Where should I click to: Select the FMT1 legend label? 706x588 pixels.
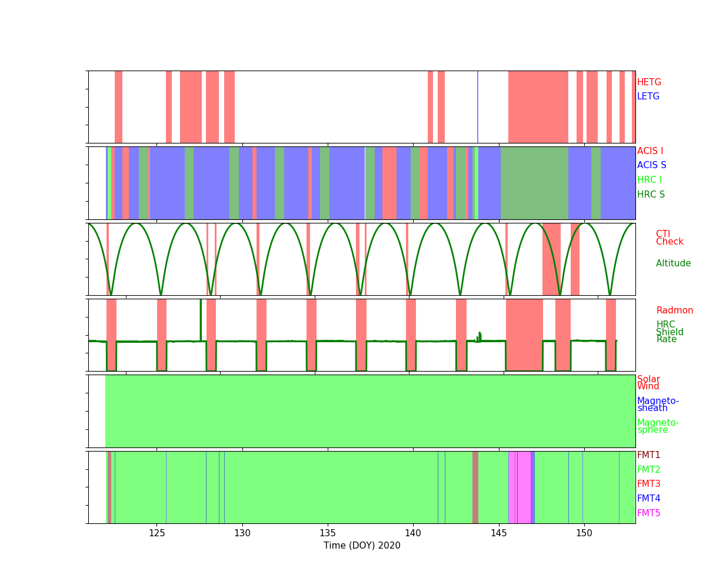tap(648, 455)
